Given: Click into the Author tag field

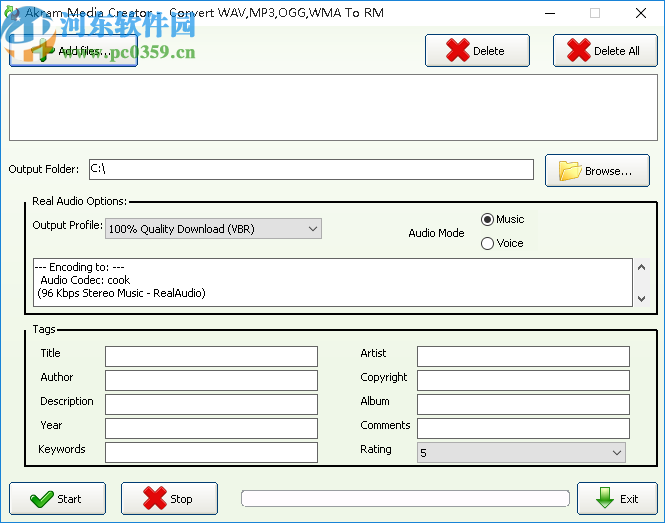Looking at the screenshot, I should click(x=211, y=380).
